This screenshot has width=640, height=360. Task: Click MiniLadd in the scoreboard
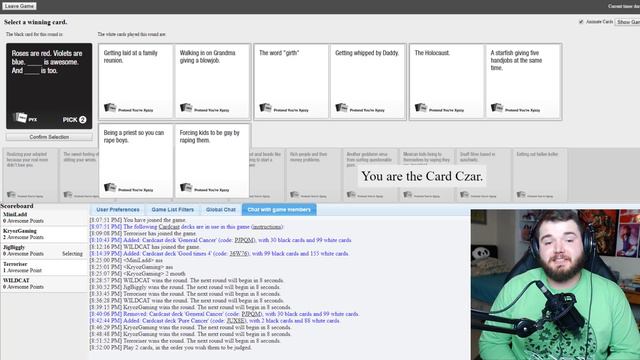[44, 218]
